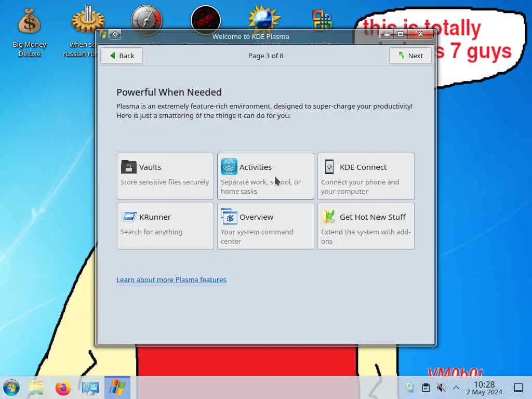
Task: Open the file manager from taskbar
Action: coord(36,388)
